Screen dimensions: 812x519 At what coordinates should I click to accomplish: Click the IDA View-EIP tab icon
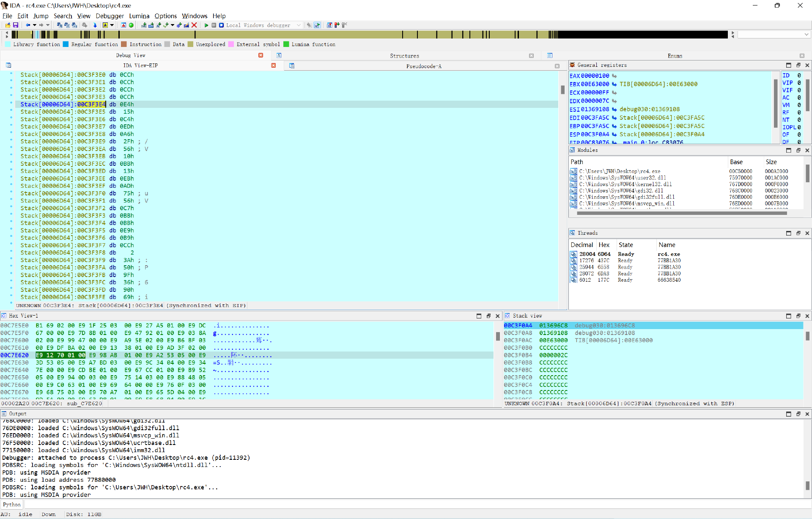tap(8, 65)
